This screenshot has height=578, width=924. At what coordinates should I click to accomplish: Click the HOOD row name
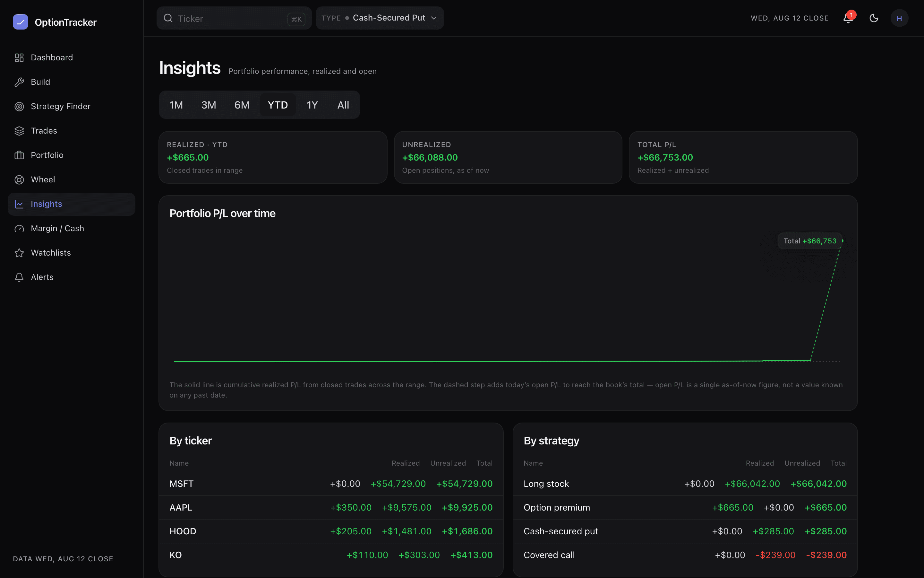click(183, 531)
